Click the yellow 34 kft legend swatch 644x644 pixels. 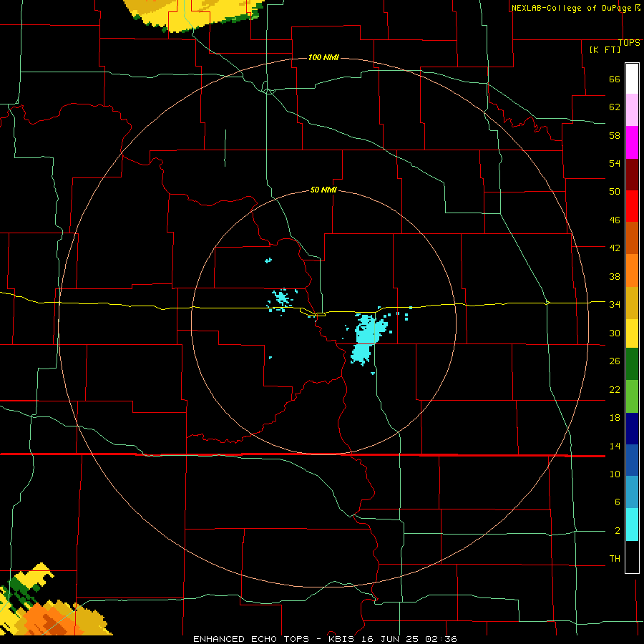click(632, 333)
